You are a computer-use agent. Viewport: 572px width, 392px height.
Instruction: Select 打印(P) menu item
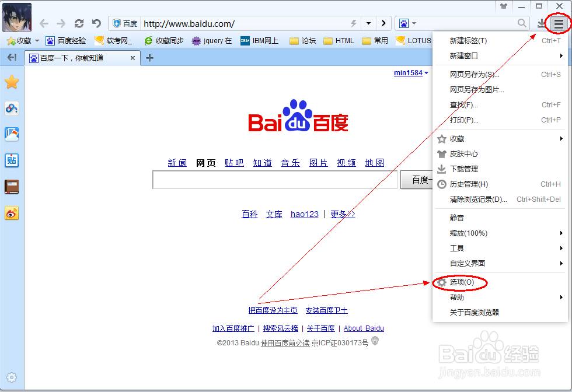[x=500, y=120]
